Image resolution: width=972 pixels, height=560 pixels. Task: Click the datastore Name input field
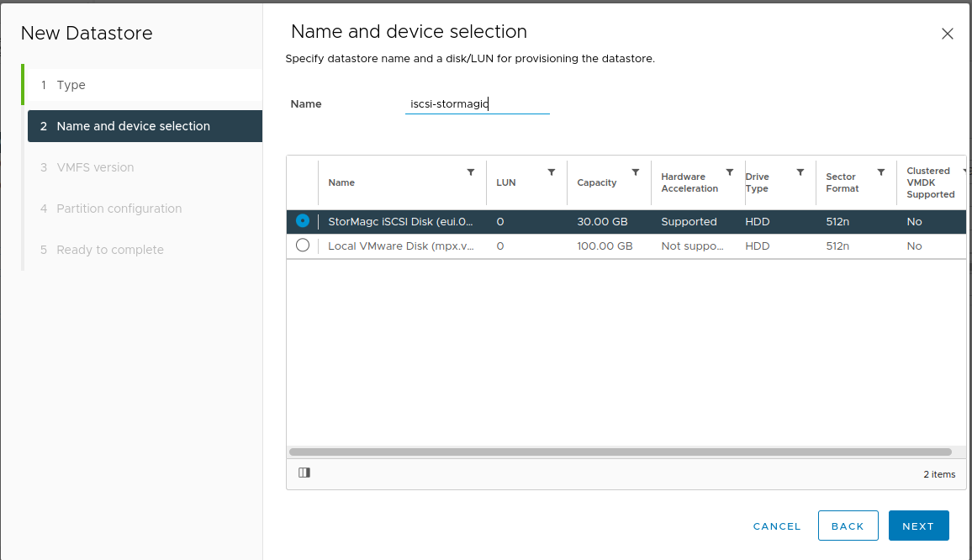coord(477,104)
